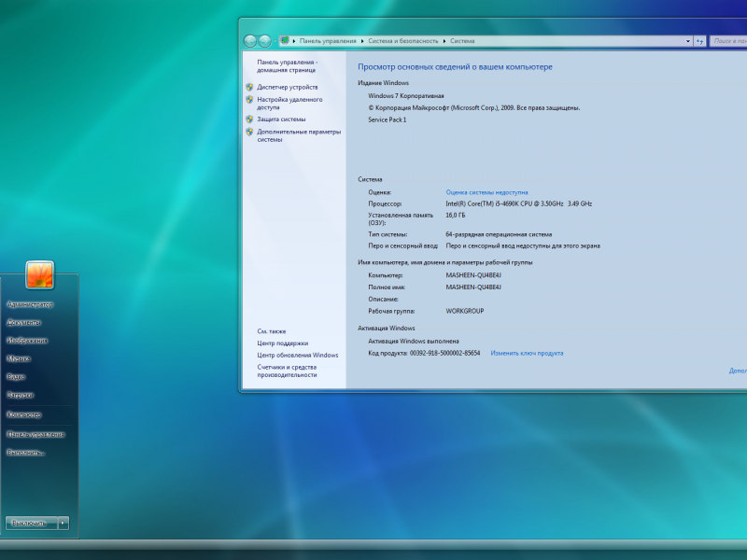Click the Service Pack 1 text

tap(388, 120)
